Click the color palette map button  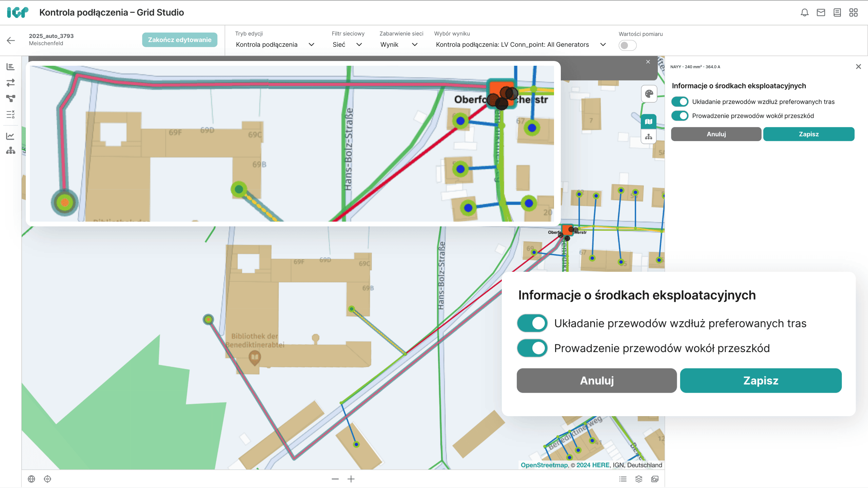[649, 94]
